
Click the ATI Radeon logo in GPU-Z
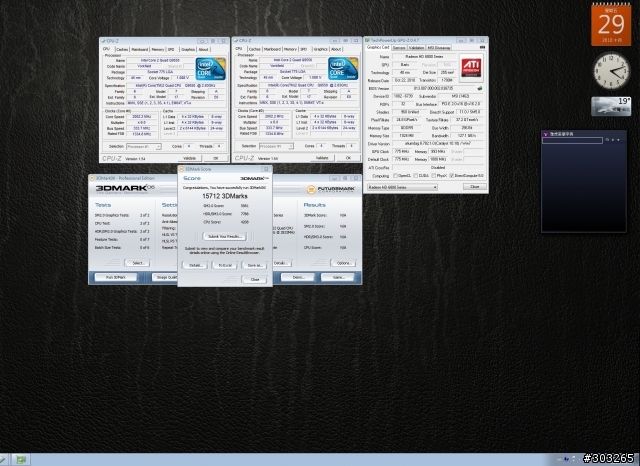click(471, 67)
